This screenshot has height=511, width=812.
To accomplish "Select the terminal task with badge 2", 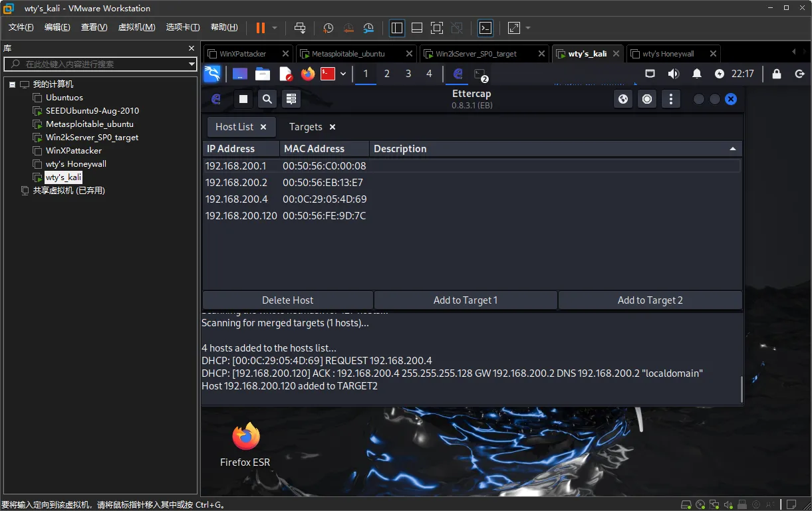I will click(480, 74).
